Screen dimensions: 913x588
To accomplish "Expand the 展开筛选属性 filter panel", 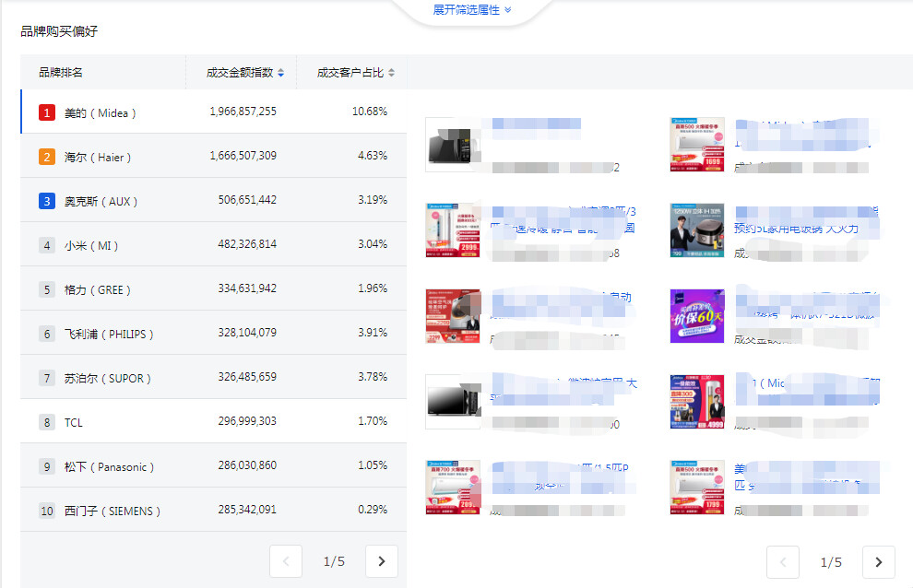I will [471, 9].
